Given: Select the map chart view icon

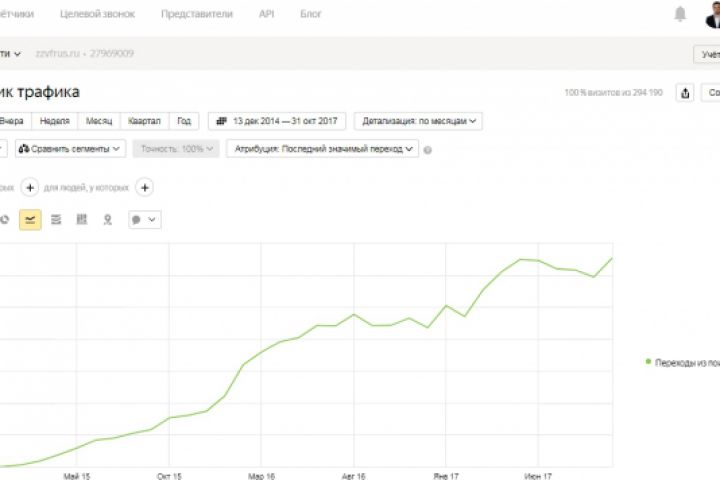Looking at the screenshot, I should pos(107,219).
